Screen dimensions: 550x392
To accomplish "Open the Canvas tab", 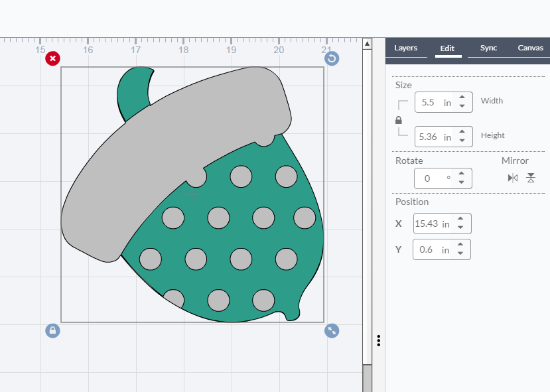I will pos(530,48).
